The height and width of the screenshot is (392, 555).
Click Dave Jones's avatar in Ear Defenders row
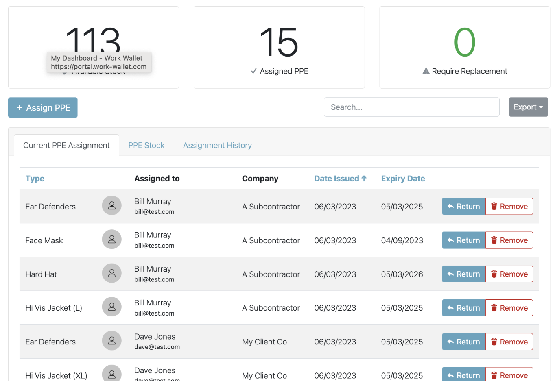tap(111, 341)
